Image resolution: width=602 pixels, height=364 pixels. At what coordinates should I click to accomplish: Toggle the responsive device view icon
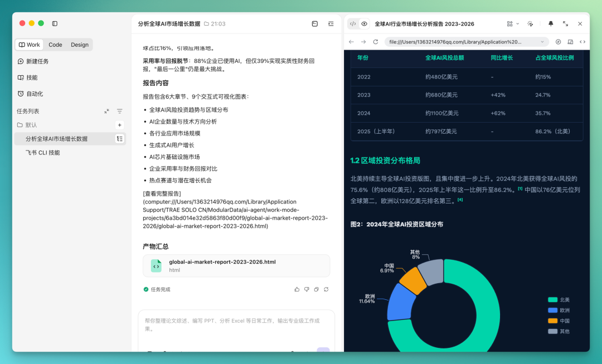571,42
